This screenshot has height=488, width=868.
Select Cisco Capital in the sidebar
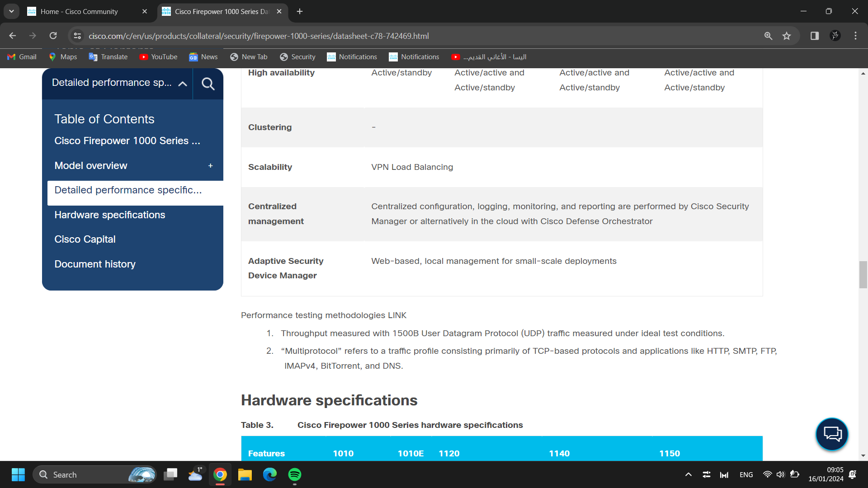coord(85,239)
